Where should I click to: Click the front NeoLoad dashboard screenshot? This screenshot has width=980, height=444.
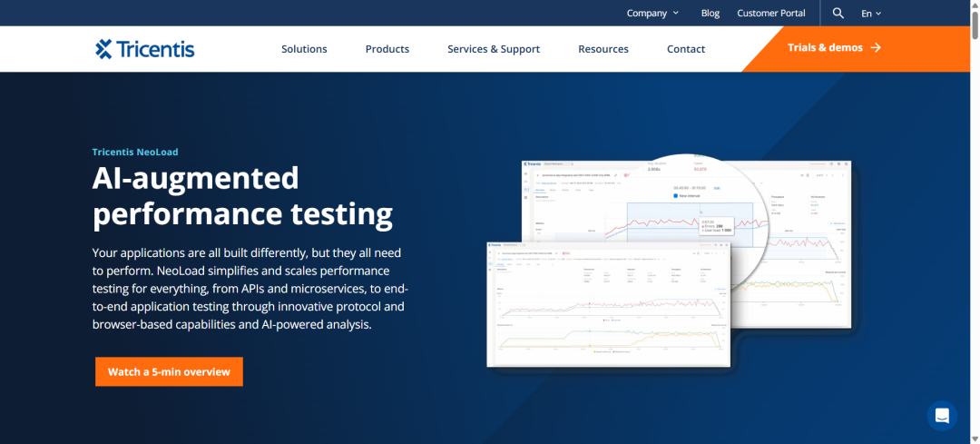pos(608,304)
